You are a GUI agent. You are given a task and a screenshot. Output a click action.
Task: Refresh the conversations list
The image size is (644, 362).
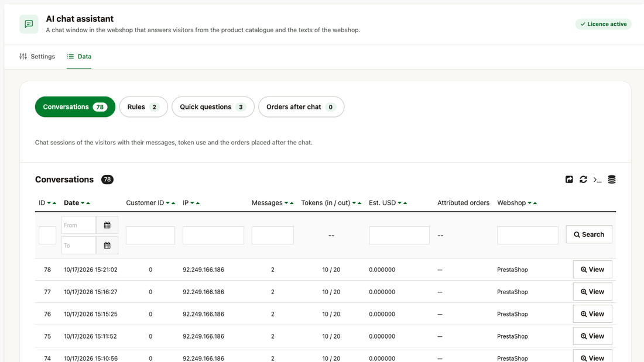(x=583, y=180)
